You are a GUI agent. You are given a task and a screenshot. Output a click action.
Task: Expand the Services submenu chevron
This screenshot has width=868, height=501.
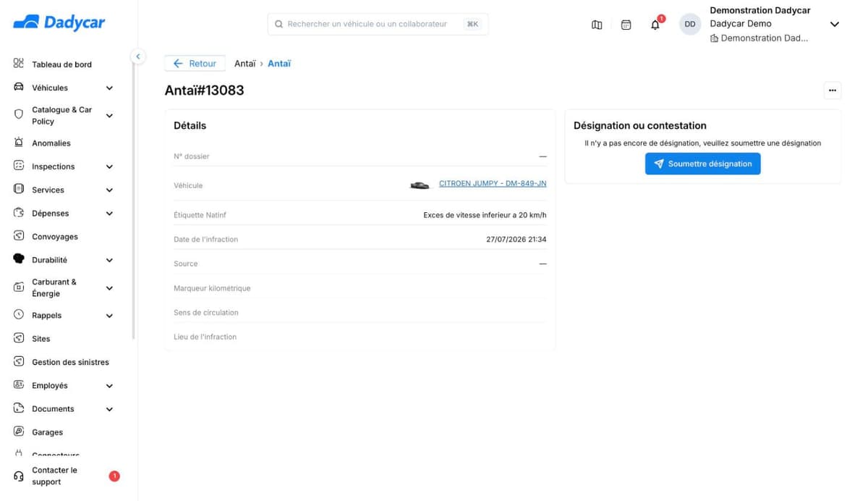(x=109, y=190)
